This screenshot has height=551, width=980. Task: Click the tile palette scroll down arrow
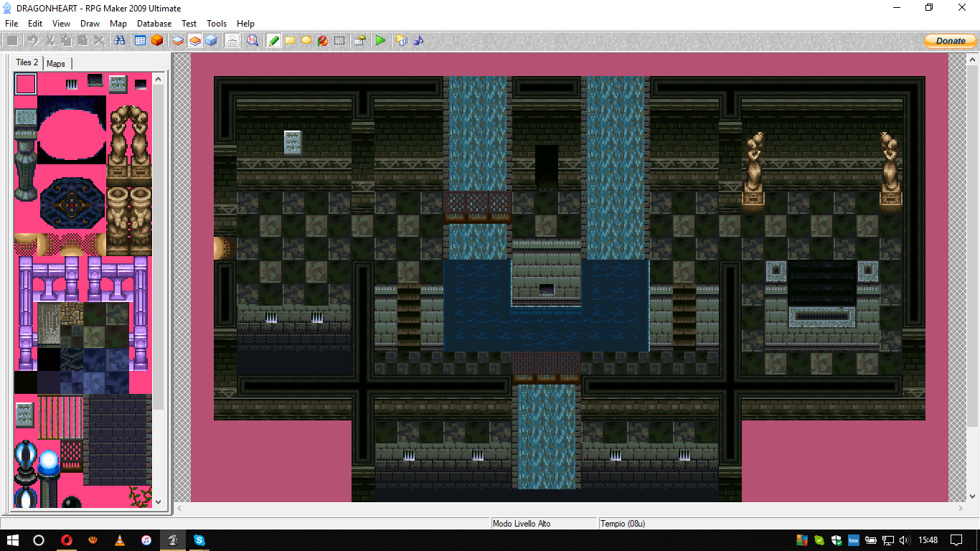pos(159,503)
